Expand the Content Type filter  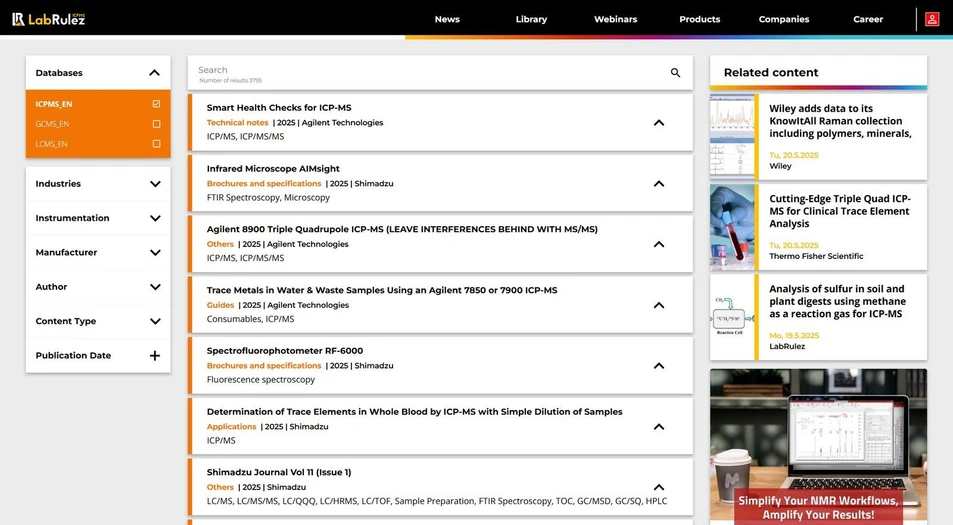(155, 321)
